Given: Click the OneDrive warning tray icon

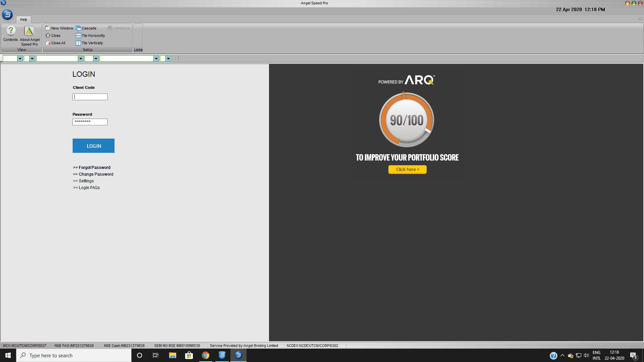Looking at the screenshot, I should pos(571,356).
